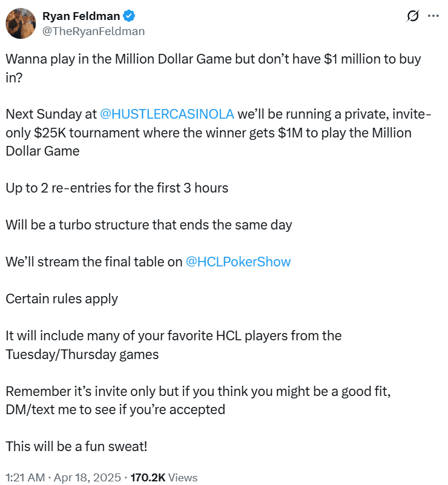Open Ryan Feldman's profile picture
448x485 pixels.
point(19,23)
